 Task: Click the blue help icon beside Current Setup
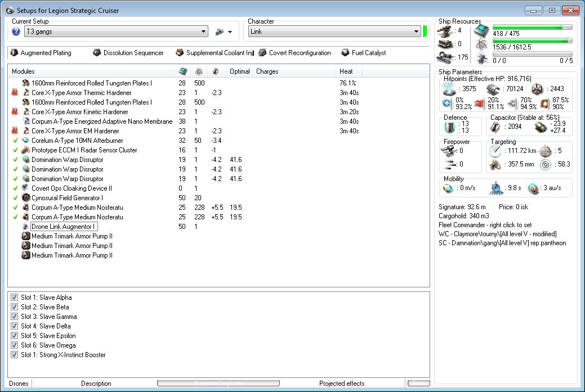click(x=16, y=31)
